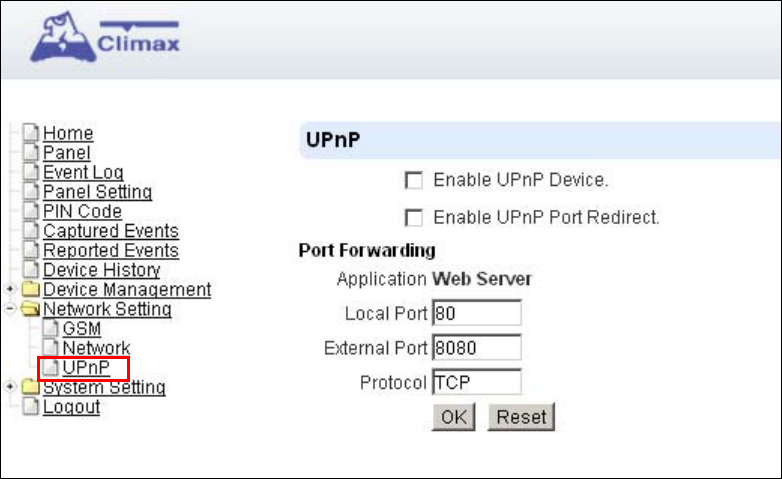Click the Climax logo icon

63,38
